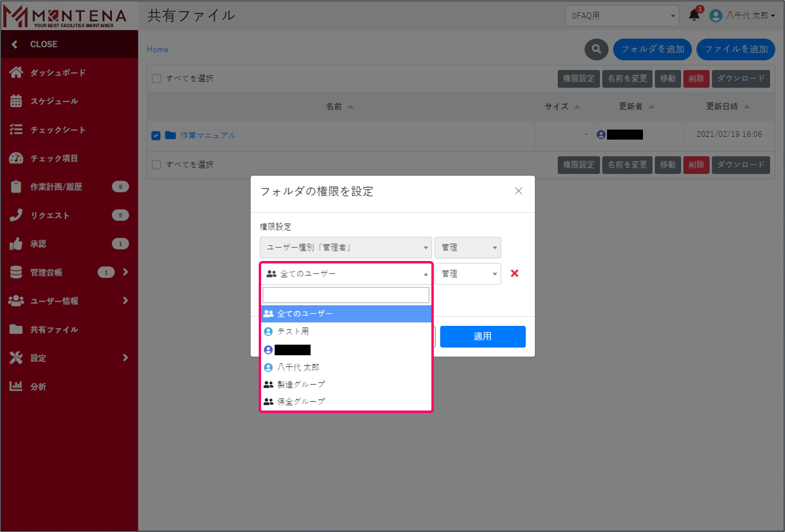Open リクエスト in the sidebar
Viewport: 785px width, 532px height.
(x=50, y=216)
